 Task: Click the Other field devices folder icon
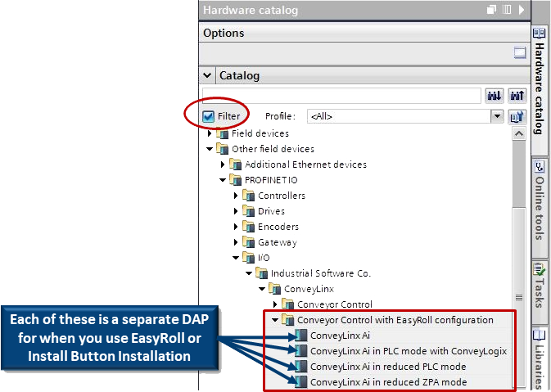[222, 149]
